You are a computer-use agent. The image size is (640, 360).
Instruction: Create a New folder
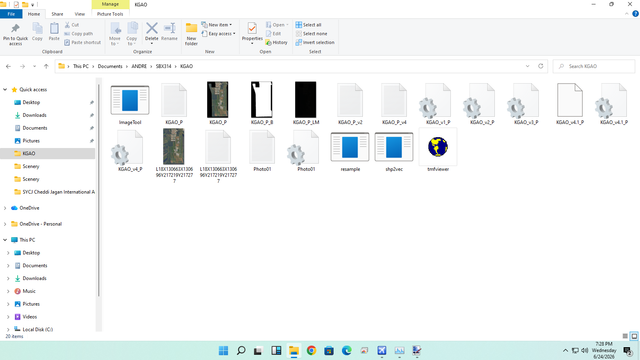(191, 34)
